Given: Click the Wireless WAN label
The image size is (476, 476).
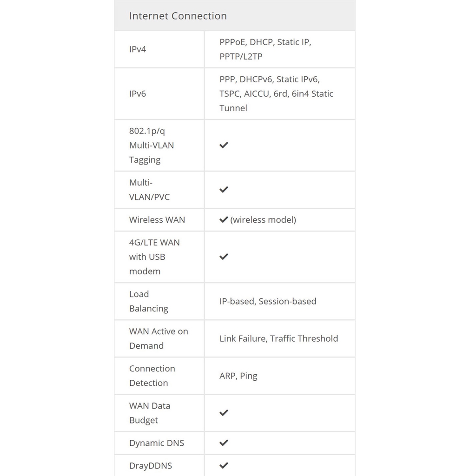Looking at the screenshot, I should [157, 220].
